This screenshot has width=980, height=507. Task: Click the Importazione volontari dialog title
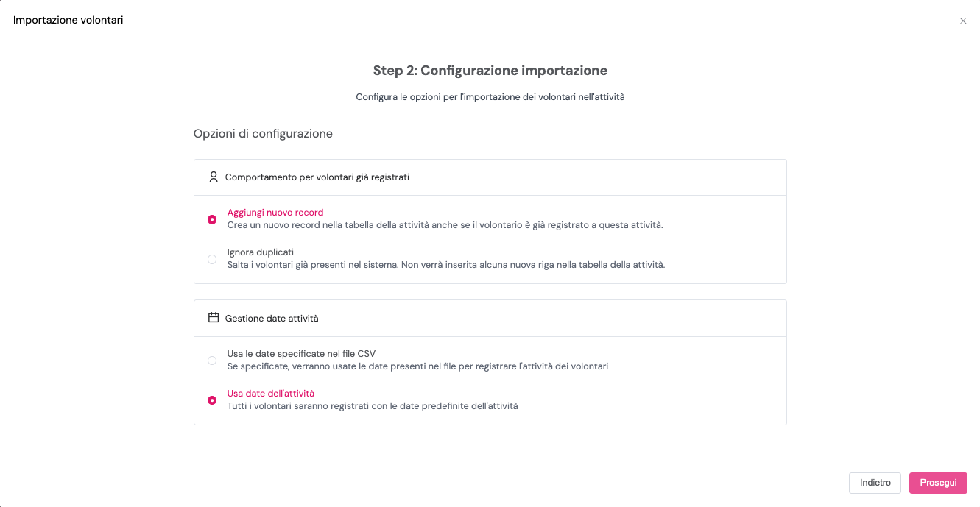point(68,20)
